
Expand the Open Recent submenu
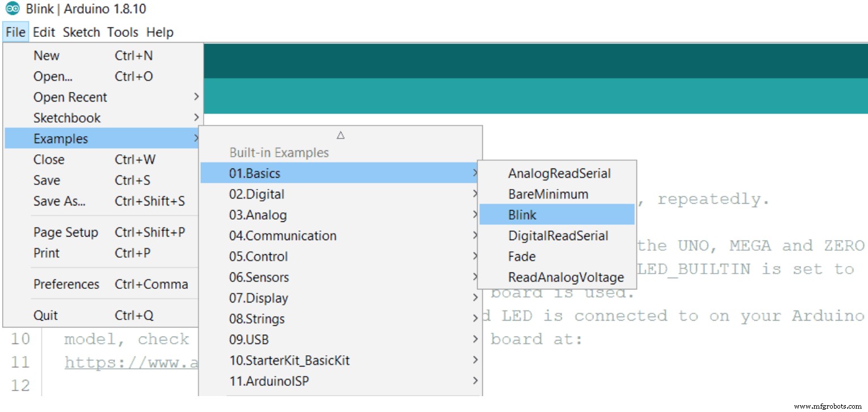pos(70,96)
